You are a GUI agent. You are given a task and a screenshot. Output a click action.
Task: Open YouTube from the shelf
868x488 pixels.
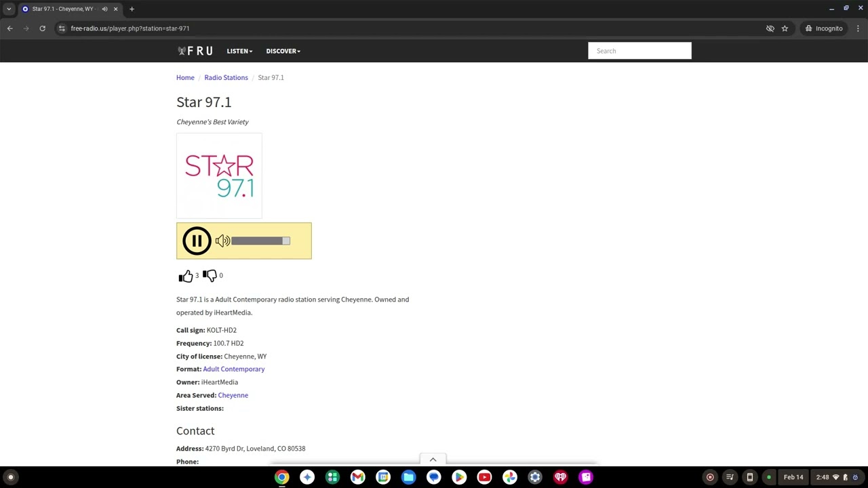(484, 477)
